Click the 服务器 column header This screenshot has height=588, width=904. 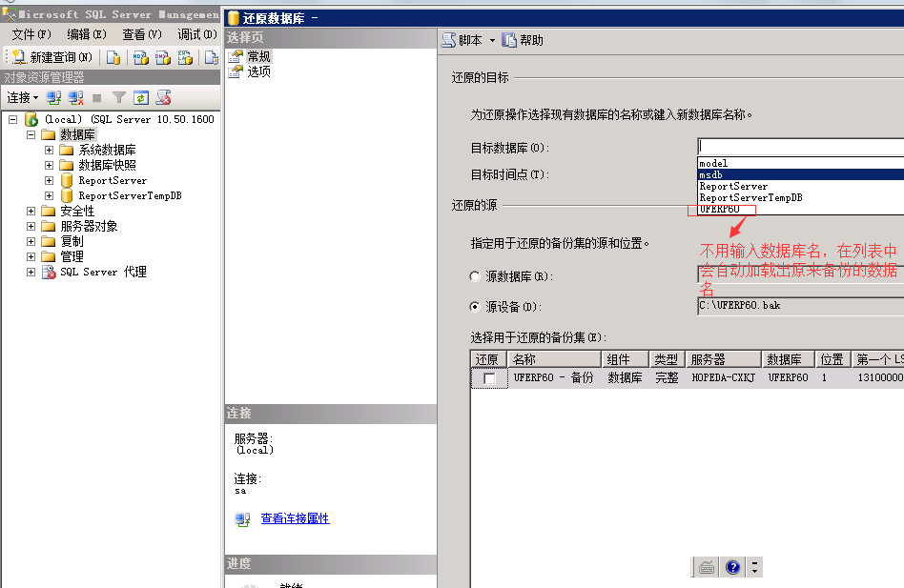(x=724, y=359)
